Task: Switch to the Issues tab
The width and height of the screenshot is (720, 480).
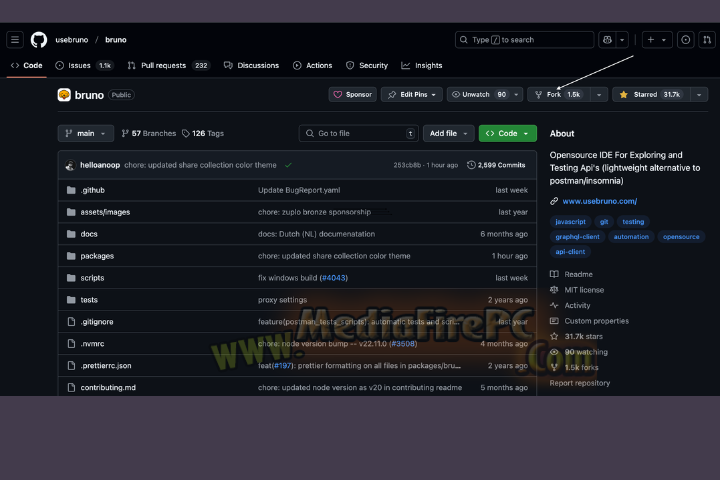Action: click(x=84, y=66)
